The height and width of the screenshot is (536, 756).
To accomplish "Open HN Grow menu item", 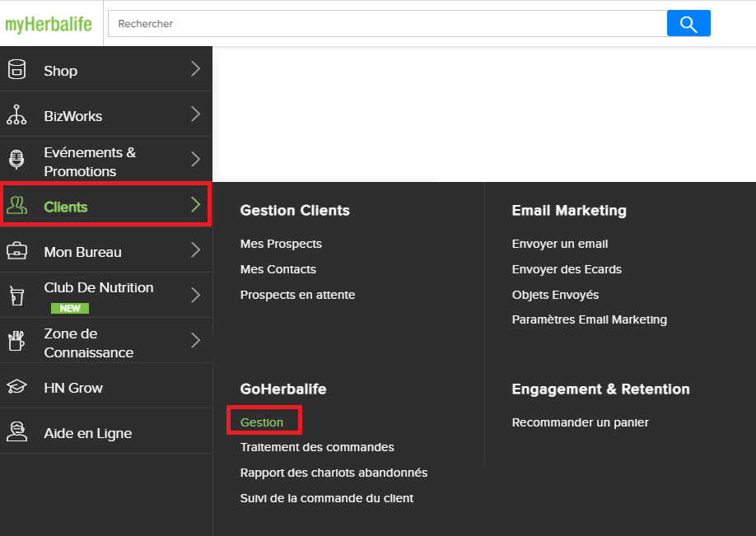I will 106,386.
